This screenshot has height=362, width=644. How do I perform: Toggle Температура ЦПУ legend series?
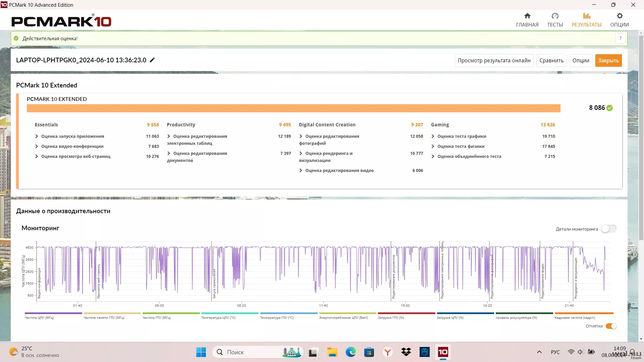(230, 315)
